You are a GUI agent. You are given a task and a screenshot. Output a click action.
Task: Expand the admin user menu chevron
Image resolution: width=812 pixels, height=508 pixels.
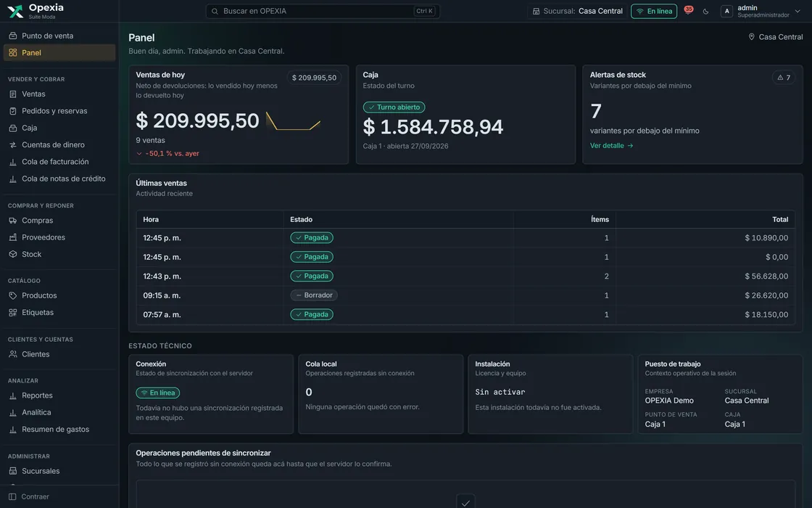[x=797, y=11]
